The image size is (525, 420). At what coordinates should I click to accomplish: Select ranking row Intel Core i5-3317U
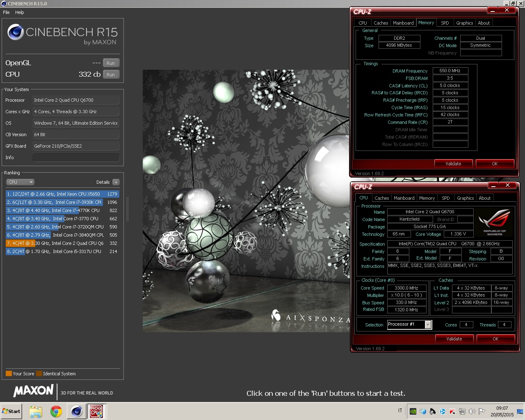click(x=62, y=251)
